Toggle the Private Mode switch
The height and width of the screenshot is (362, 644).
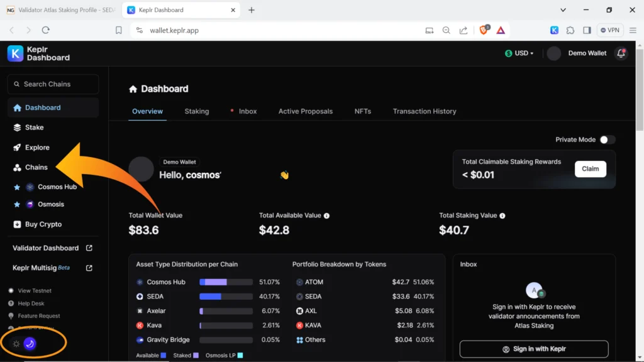(607, 140)
